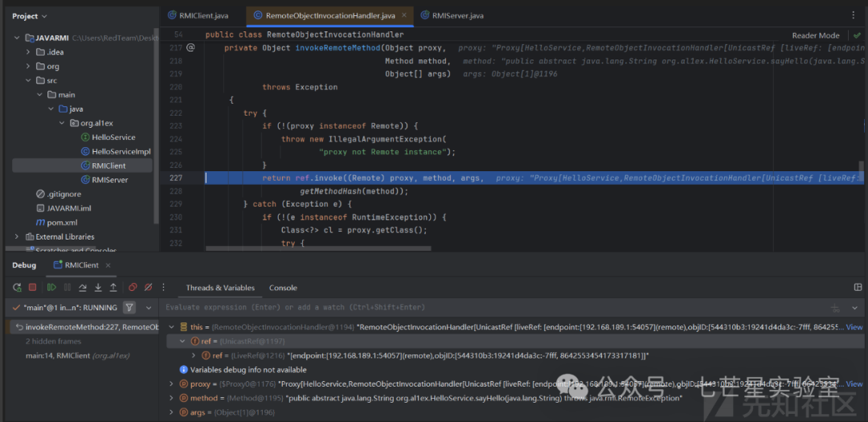This screenshot has height=422, width=868.
Task: Open HelloService interface file
Action: 108,137
